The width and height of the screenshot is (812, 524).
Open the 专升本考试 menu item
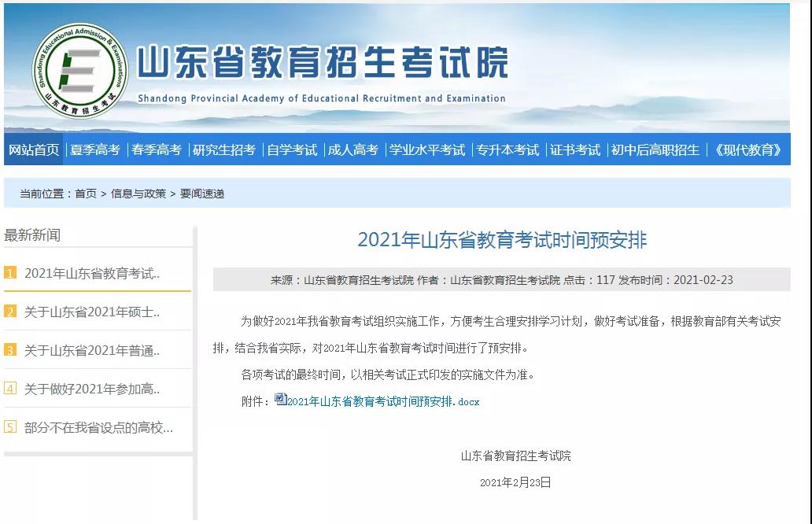pos(507,149)
